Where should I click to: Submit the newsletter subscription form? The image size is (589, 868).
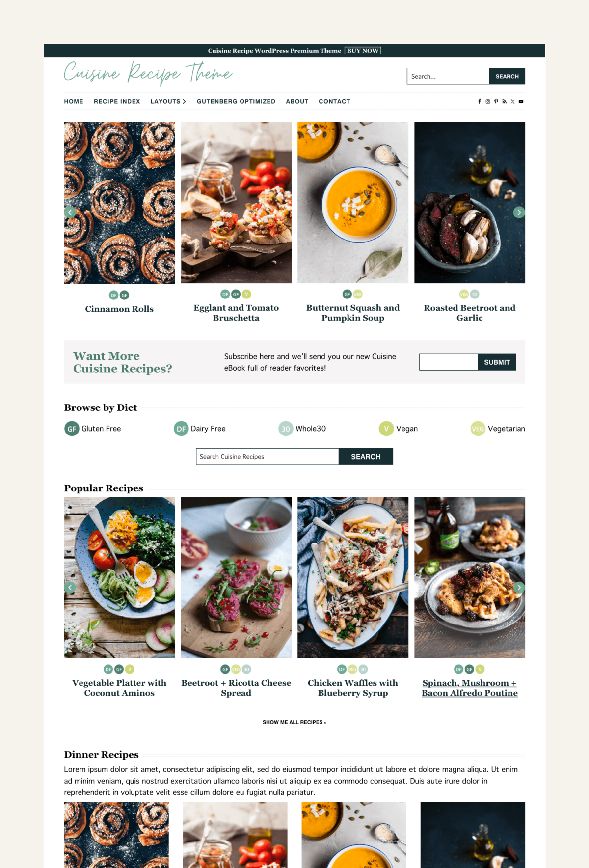[497, 362]
